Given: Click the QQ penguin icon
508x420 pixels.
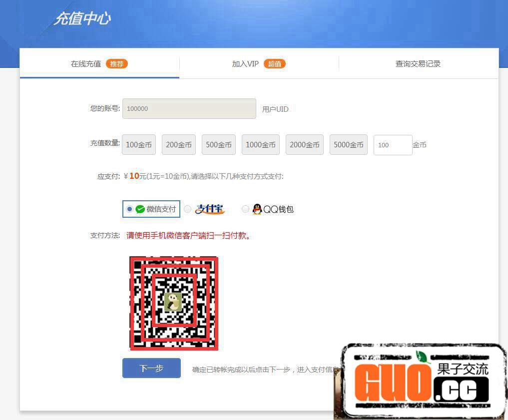Looking at the screenshot, I should click(257, 209).
